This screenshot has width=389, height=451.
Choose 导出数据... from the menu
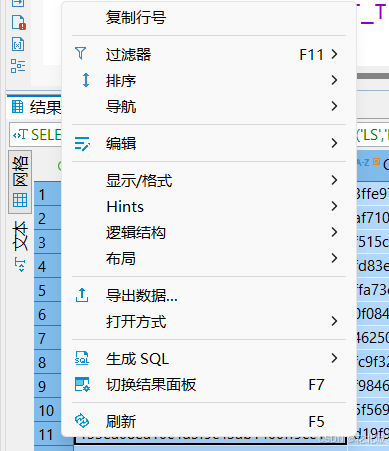(209, 295)
